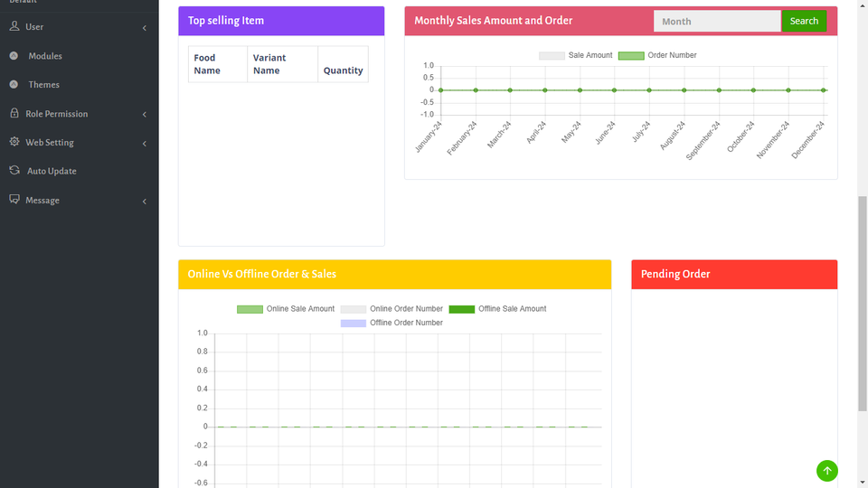Screen dimensions: 868x488
Task: Click the Web Setting gear icon
Action: click(14, 142)
